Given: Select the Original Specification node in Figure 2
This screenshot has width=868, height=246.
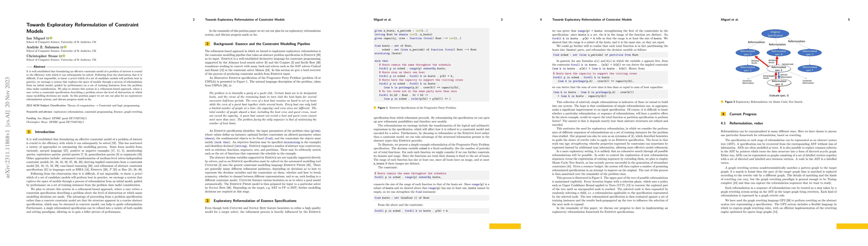Looking at the screenshot, I should pyautogui.click(x=775, y=34).
